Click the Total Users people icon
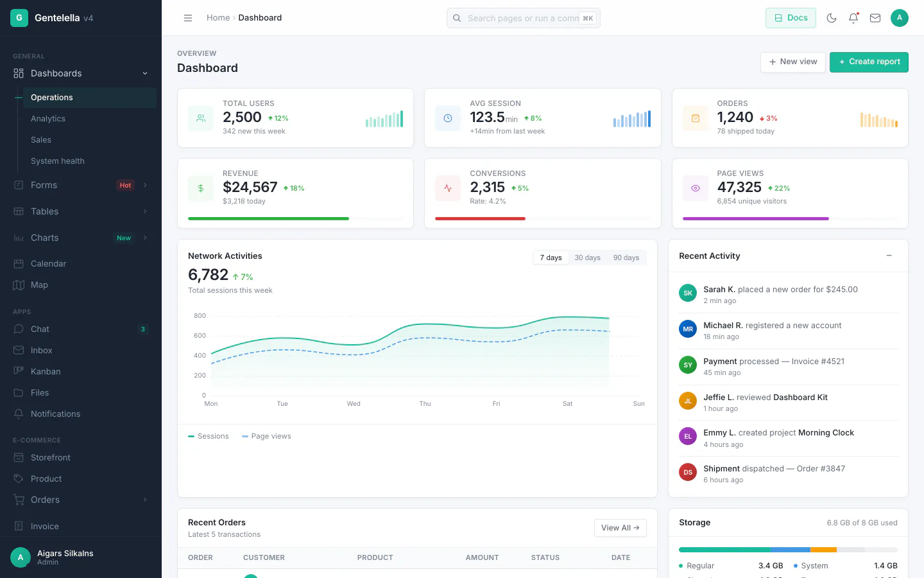924x578 pixels. point(201,118)
